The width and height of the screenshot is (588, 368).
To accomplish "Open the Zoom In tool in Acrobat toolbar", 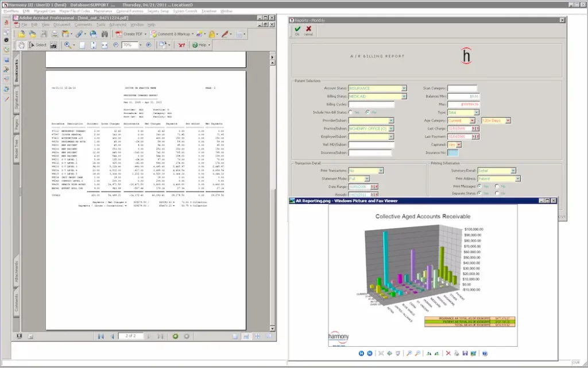I will 67,45.
